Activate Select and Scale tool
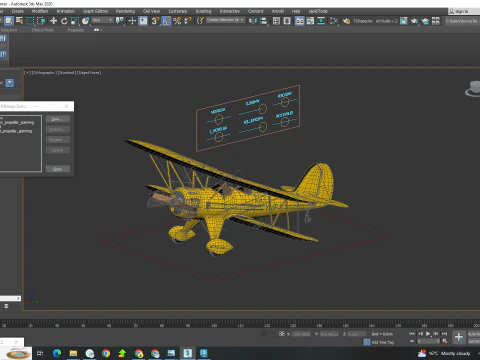Screen dimensions: 480x360 [x=75, y=21]
